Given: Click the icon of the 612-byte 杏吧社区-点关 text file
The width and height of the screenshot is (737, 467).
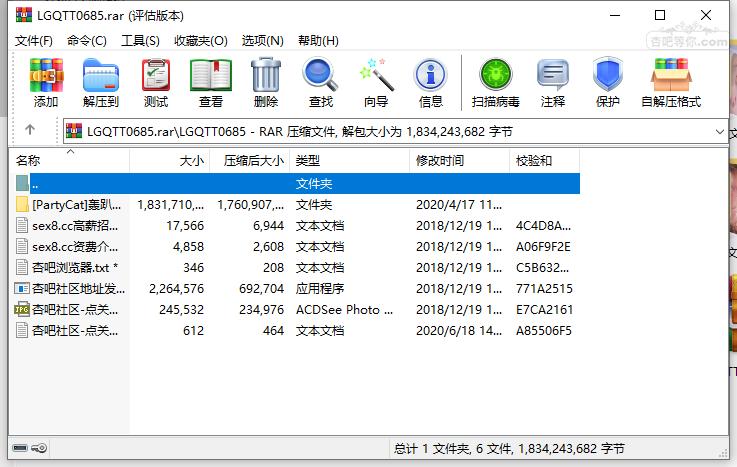Looking at the screenshot, I should click(x=22, y=330).
